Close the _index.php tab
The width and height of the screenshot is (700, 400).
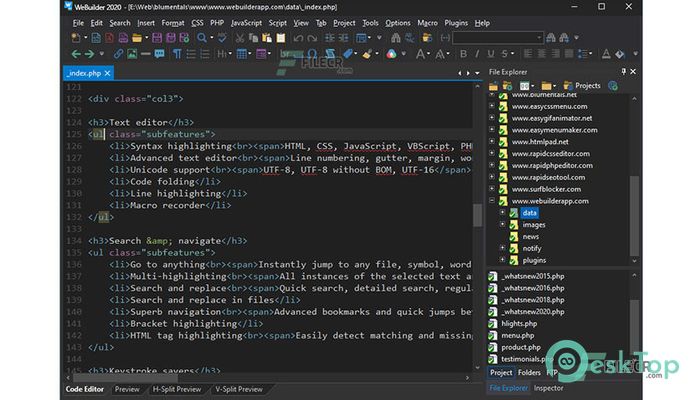[107, 73]
